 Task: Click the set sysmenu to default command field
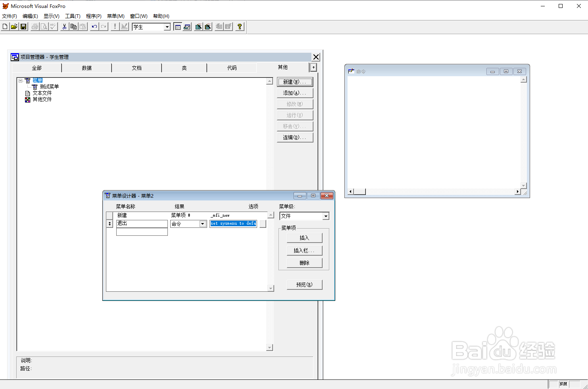[x=233, y=224]
